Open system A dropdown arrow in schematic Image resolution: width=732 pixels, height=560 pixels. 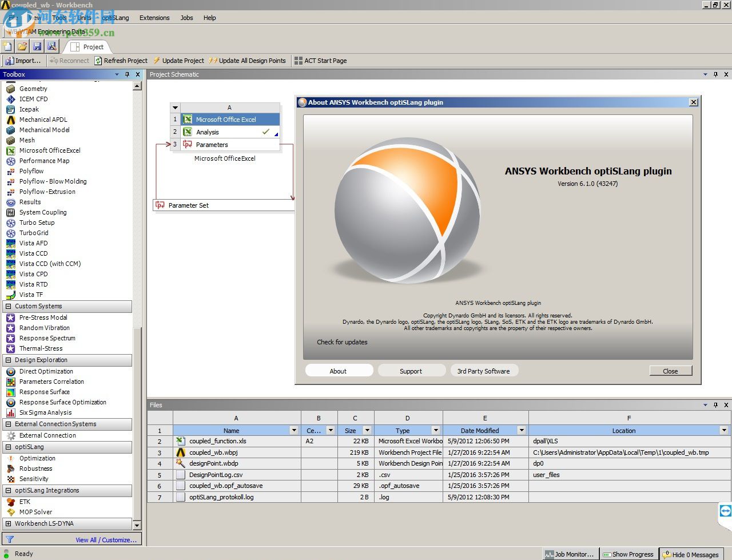pyautogui.click(x=175, y=108)
